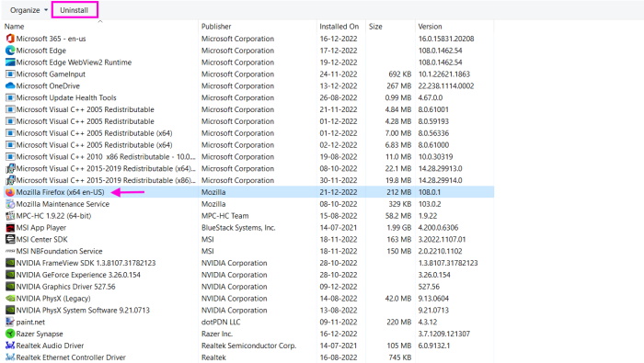Click install date 09-11-2022 of paint.net
This screenshot has width=644, height=363.
tap(339, 322)
